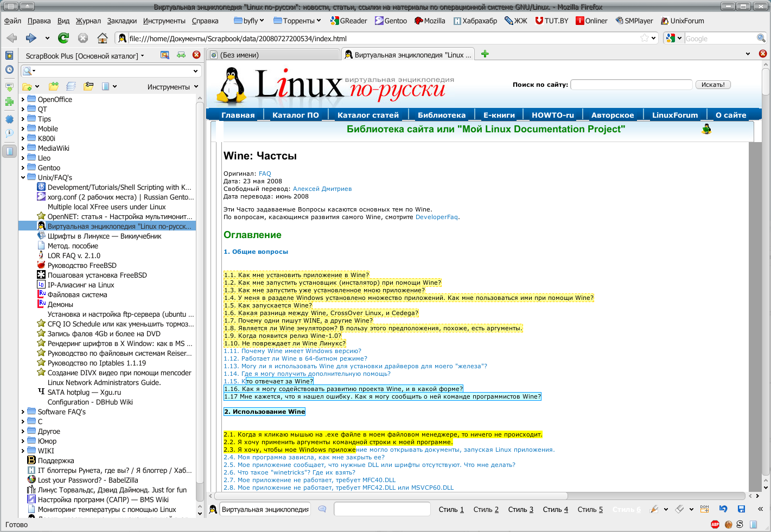771x532 pixels.
Task: Save edits with the blue floppy icon
Action: click(x=741, y=509)
